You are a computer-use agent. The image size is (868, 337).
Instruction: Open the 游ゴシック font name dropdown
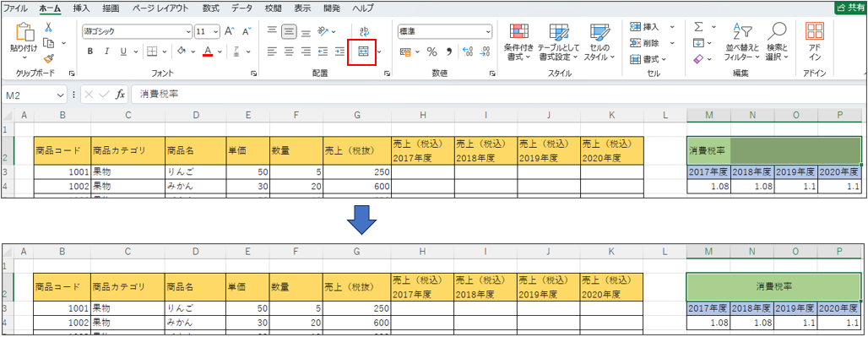click(x=189, y=31)
